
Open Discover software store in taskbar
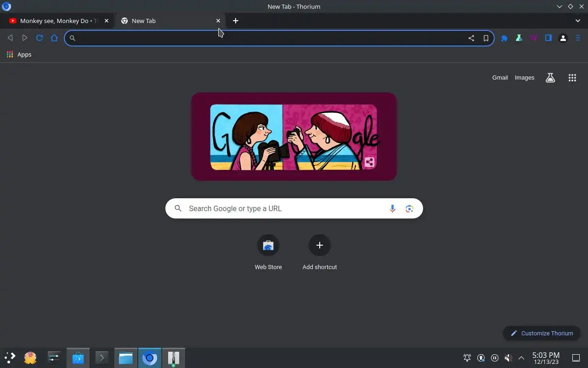point(78,358)
